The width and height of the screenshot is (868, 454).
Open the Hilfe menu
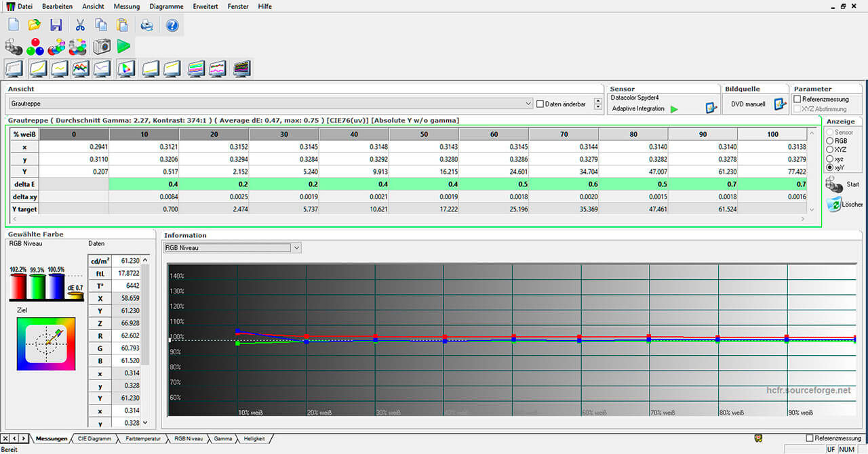[265, 6]
